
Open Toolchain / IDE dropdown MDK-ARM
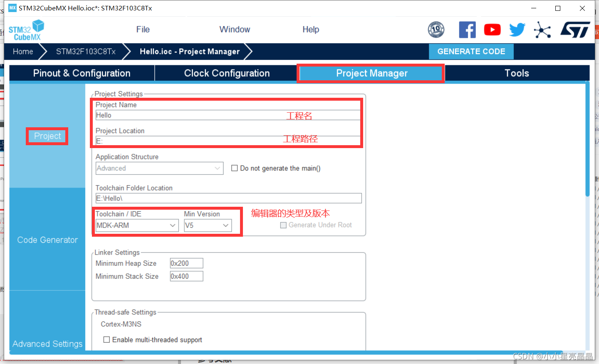(137, 225)
